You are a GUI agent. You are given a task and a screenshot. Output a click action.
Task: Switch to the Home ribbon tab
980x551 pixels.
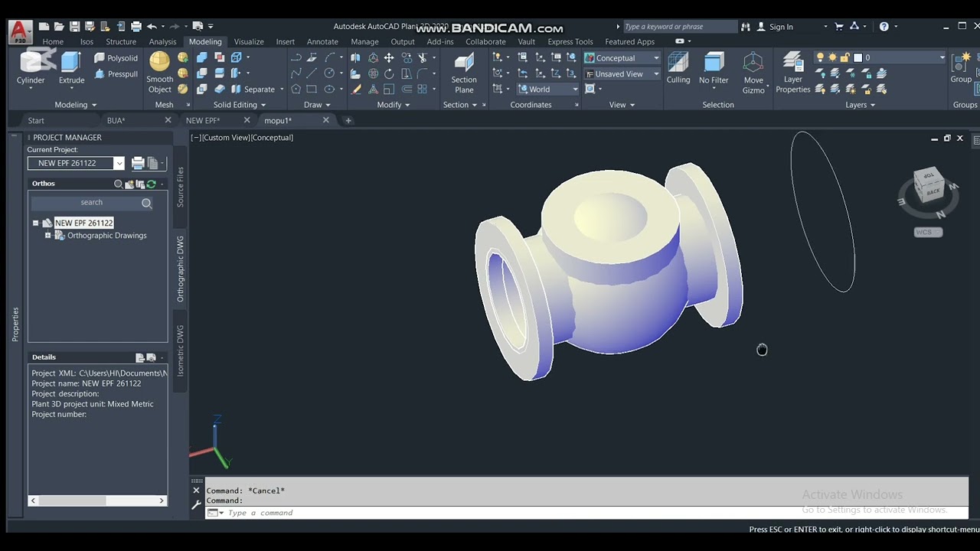coord(53,42)
